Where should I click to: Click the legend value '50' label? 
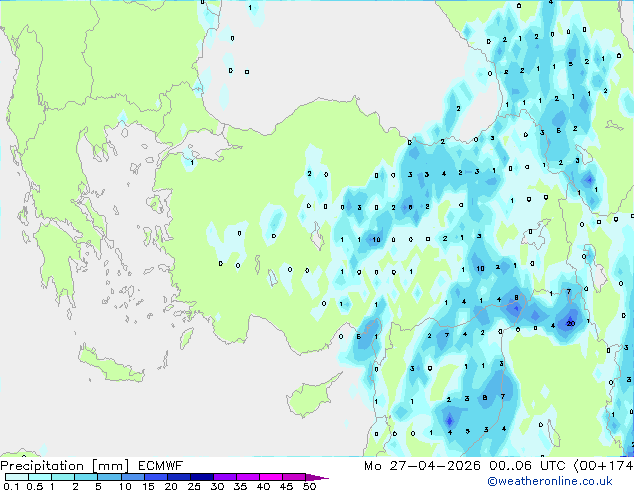(309, 486)
